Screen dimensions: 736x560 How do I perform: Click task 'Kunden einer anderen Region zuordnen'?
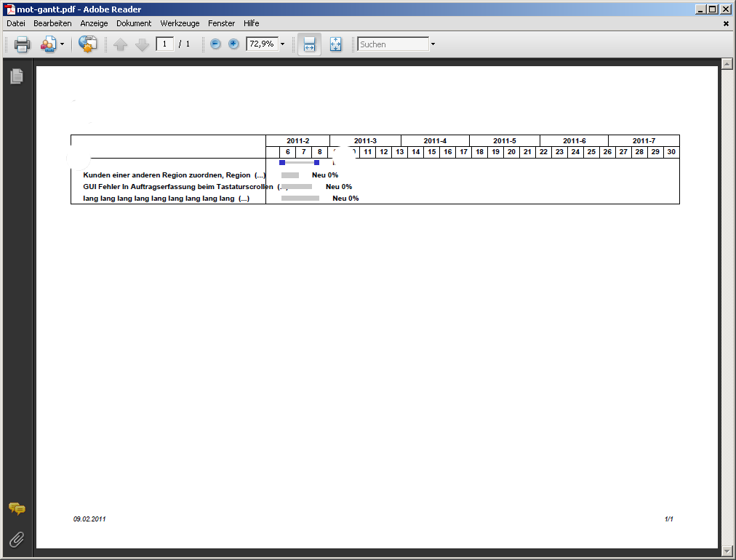(174, 175)
